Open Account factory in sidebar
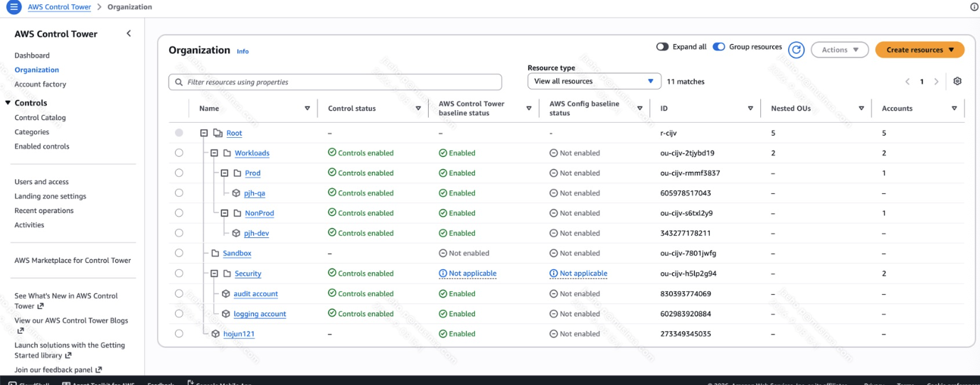980x385 pixels. point(40,84)
